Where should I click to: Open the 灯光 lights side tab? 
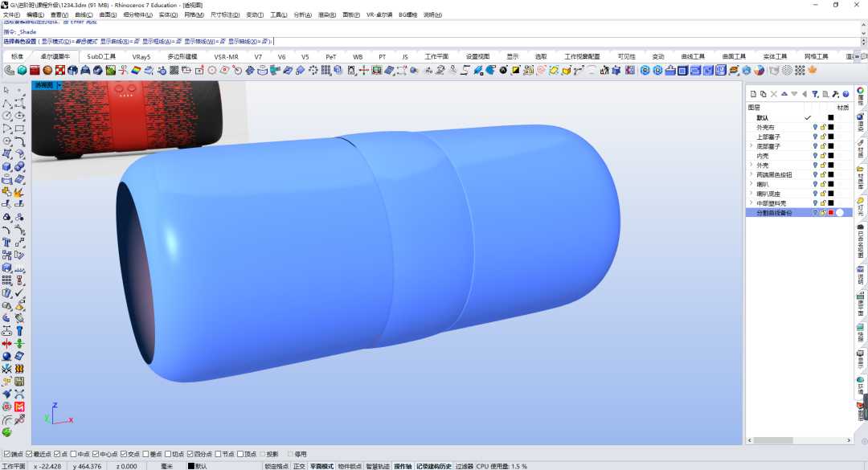coord(860,206)
